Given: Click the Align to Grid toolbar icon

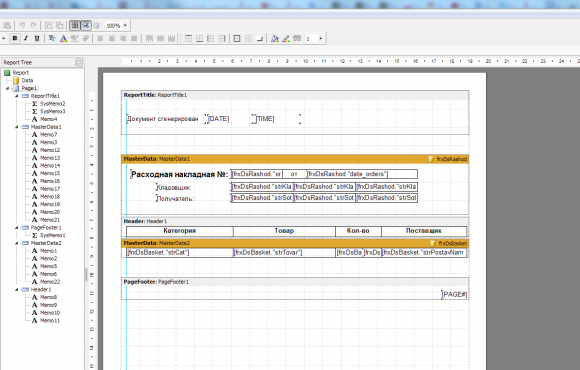Looking at the screenshot, I should pyautogui.click(x=86, y=25).
